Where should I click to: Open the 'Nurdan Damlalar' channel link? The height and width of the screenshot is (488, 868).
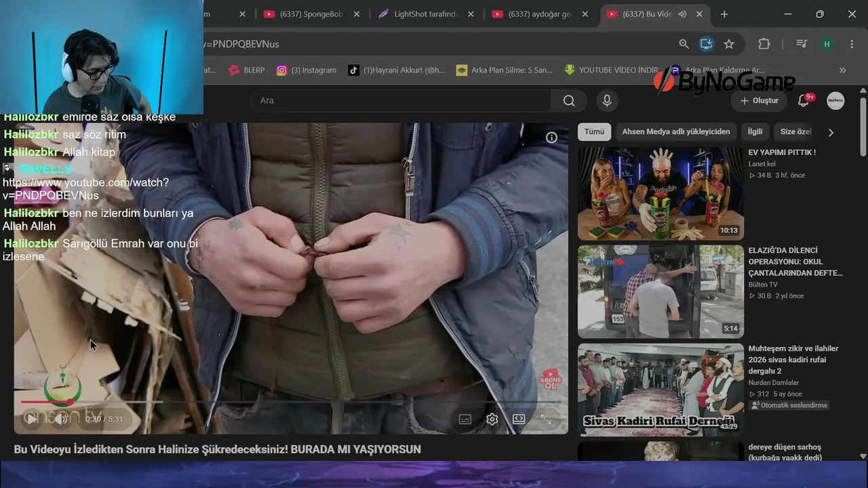point(774,383)
